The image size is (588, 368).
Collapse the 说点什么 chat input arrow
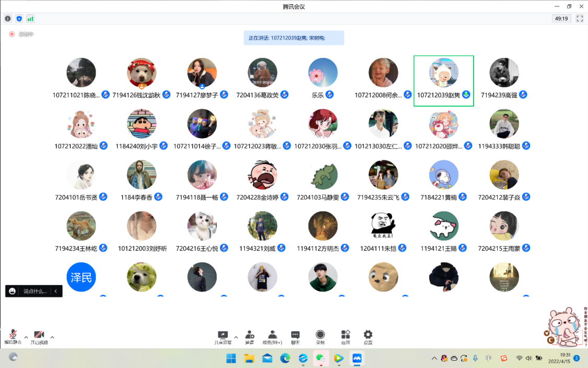pos(56,291)
